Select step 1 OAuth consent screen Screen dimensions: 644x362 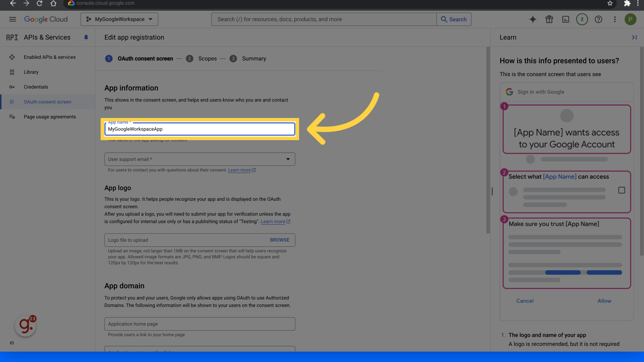[139, 59]
